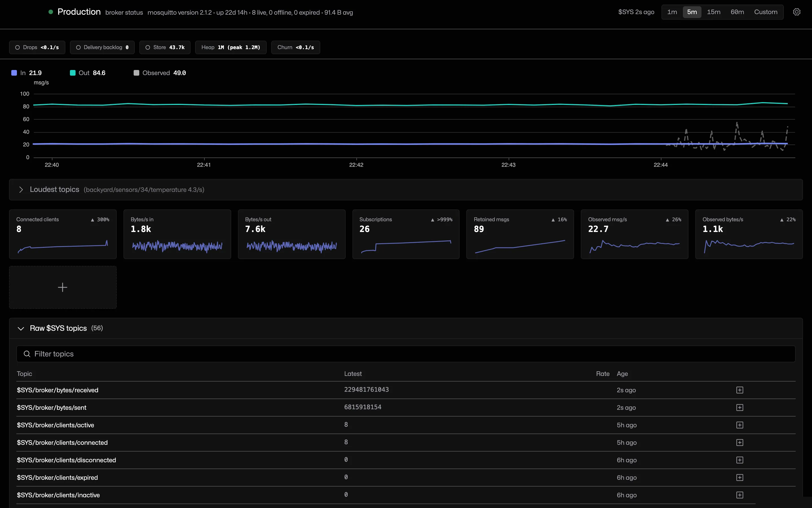Select the 5m time range
Screen dimensions: 812x508
pos(692,12)
